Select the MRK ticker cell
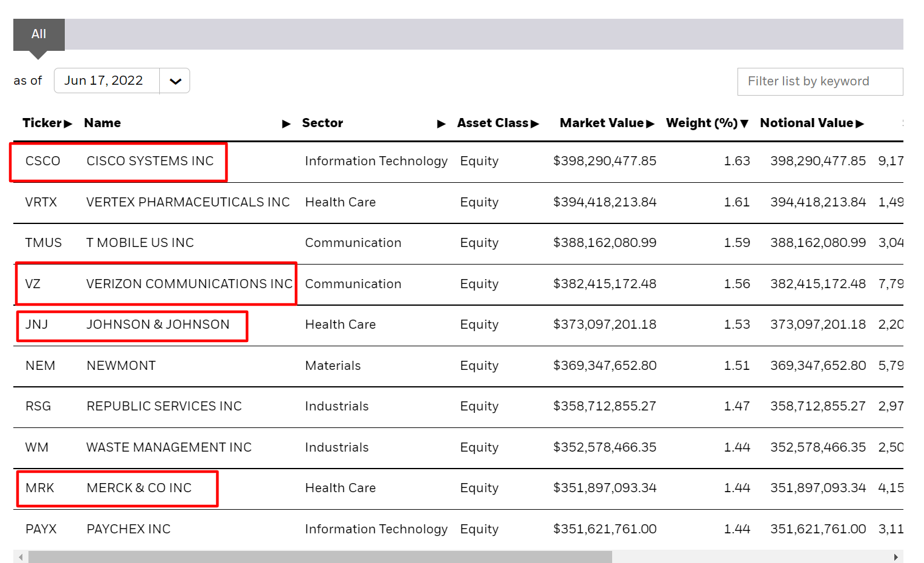 pyautogui.click(x=40, y=488)
